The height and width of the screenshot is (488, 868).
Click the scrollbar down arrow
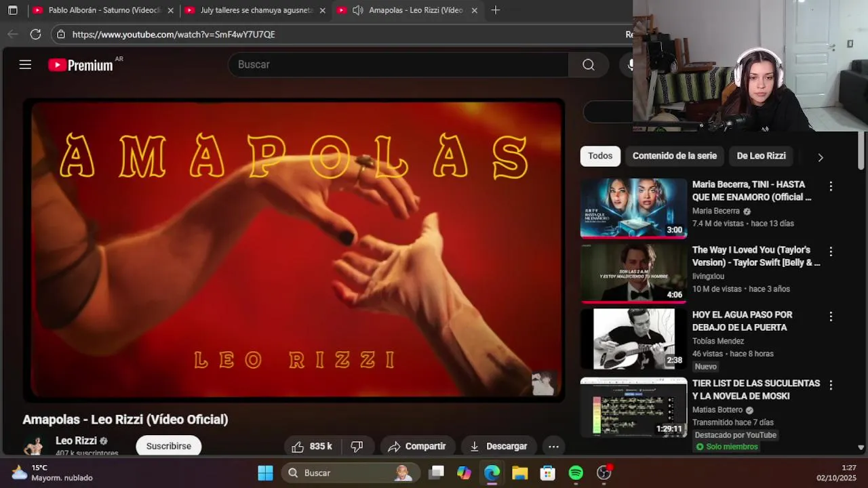click(861, 447)
